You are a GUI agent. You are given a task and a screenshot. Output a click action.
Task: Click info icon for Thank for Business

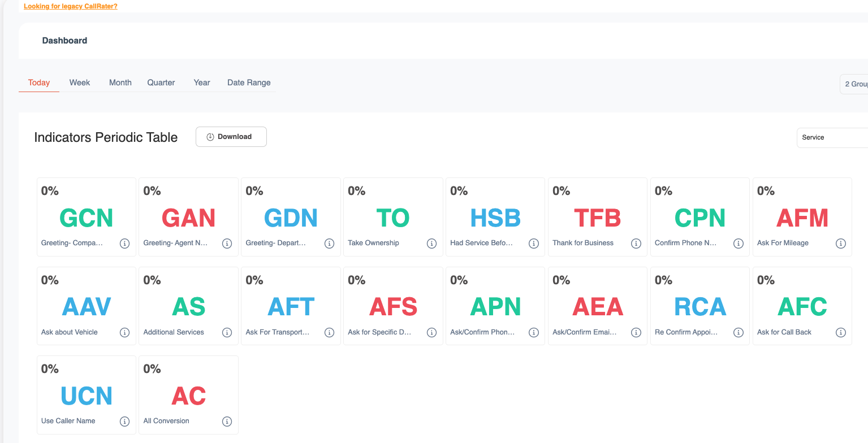coord(636,244)
